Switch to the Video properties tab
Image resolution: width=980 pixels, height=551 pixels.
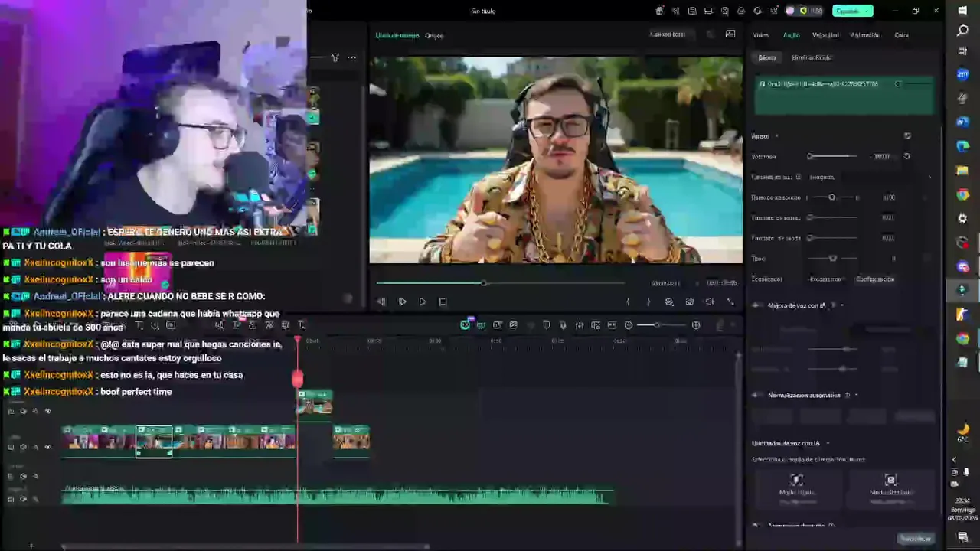pos(760,35)
